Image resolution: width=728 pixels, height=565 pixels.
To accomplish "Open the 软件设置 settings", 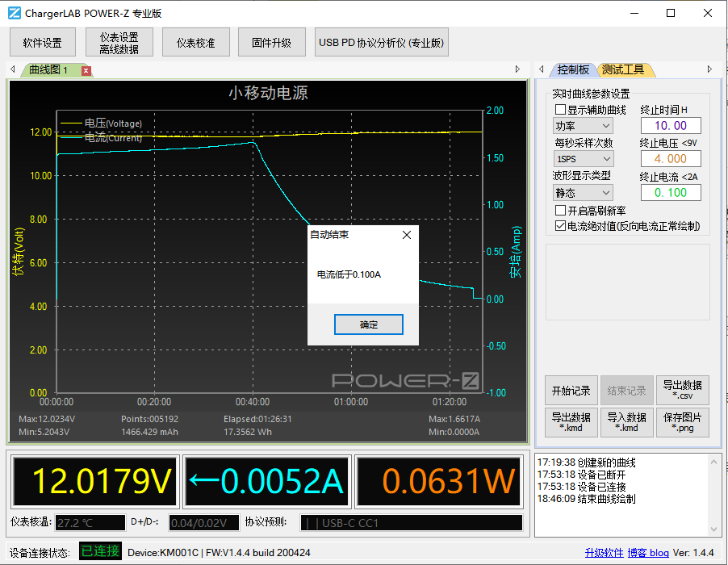I will (x=42, y=41).
